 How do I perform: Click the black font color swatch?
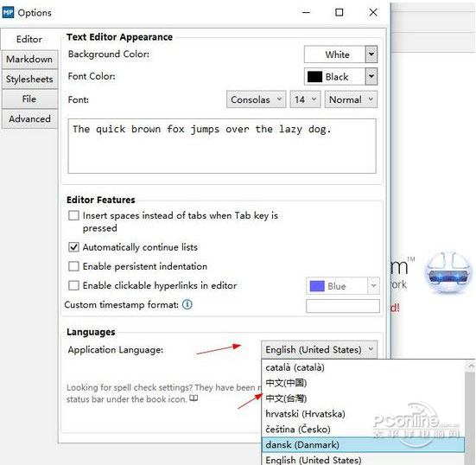tap(314, 77)
